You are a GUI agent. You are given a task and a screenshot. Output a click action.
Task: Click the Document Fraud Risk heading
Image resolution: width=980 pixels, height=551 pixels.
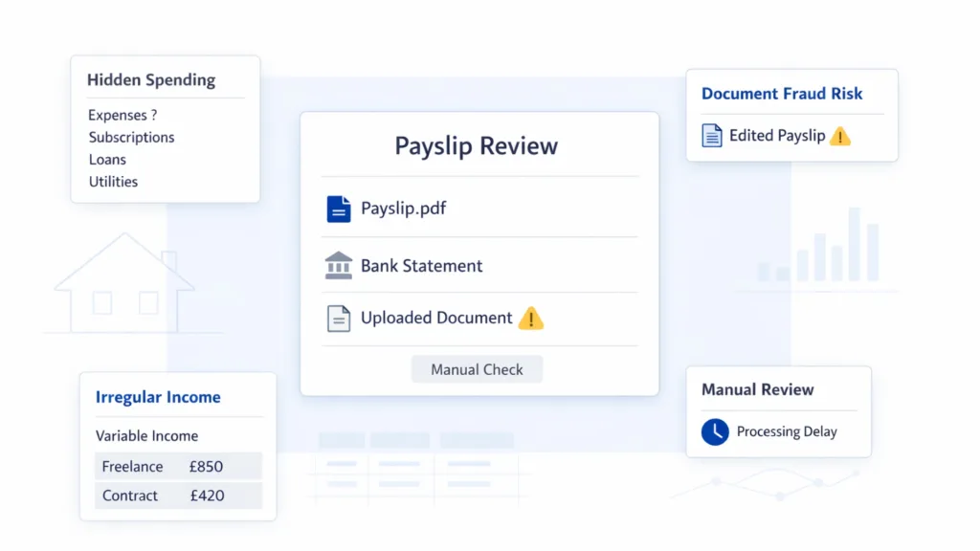pyautogui.click(x=781, y=94)
